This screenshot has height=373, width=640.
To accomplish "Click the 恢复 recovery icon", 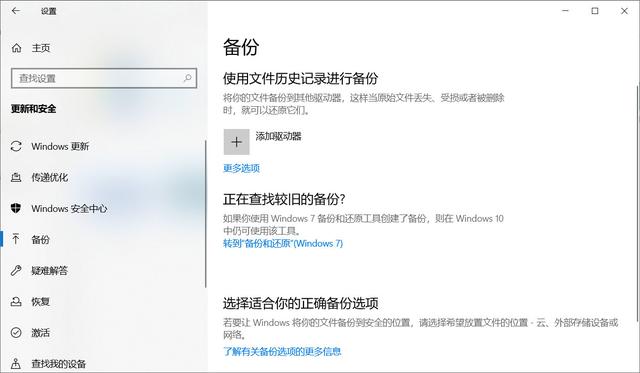I will tap(16, 302).
